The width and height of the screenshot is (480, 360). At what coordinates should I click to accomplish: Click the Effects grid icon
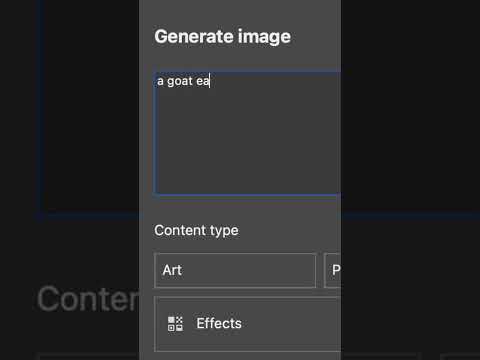point(175,324)
